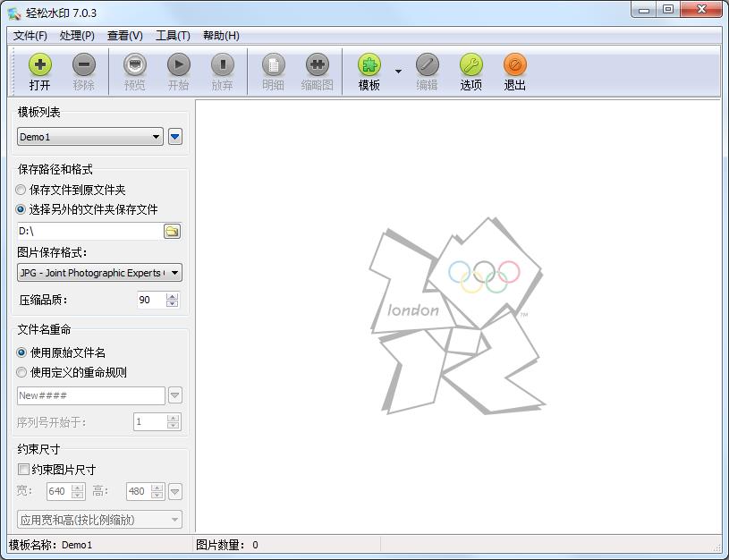This screenshot has width=729, height=560.
Task: Click the D:\ save path input field
Action: 88,231
